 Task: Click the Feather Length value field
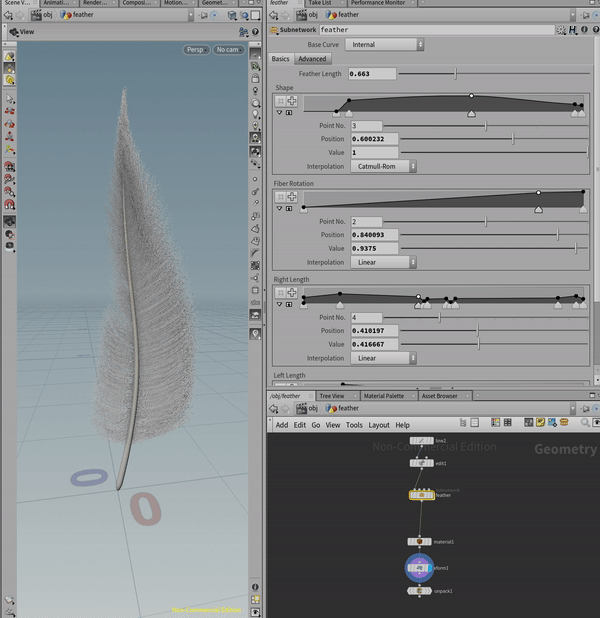372,74
